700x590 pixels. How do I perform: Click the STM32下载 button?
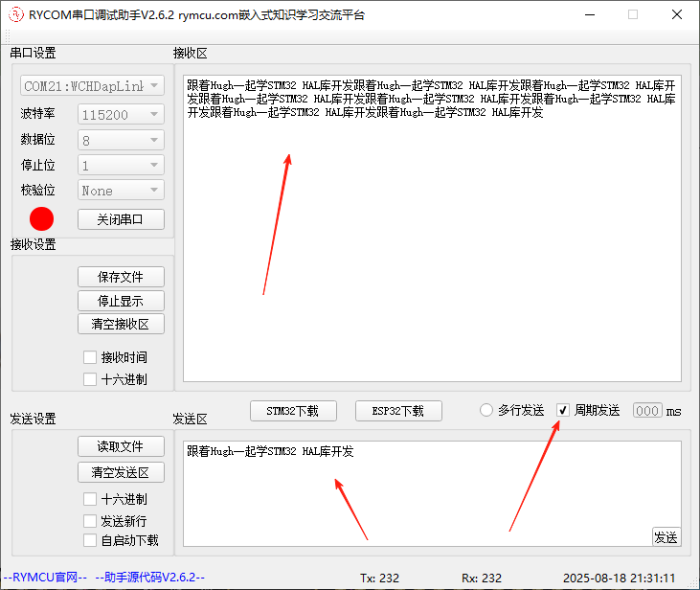point(292,411)
